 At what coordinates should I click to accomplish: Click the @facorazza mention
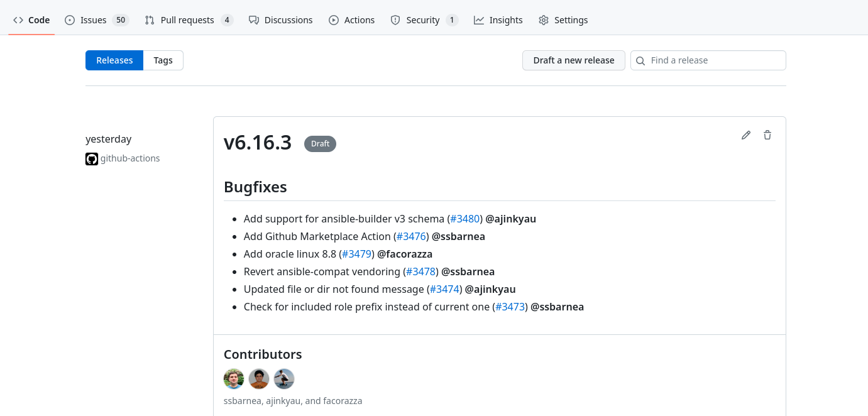point(405,254)
